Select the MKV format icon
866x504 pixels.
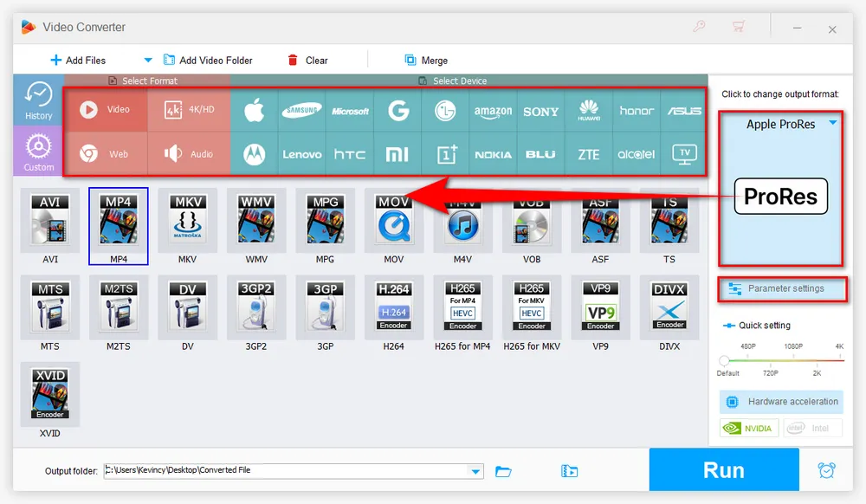(x=188, y=222)
